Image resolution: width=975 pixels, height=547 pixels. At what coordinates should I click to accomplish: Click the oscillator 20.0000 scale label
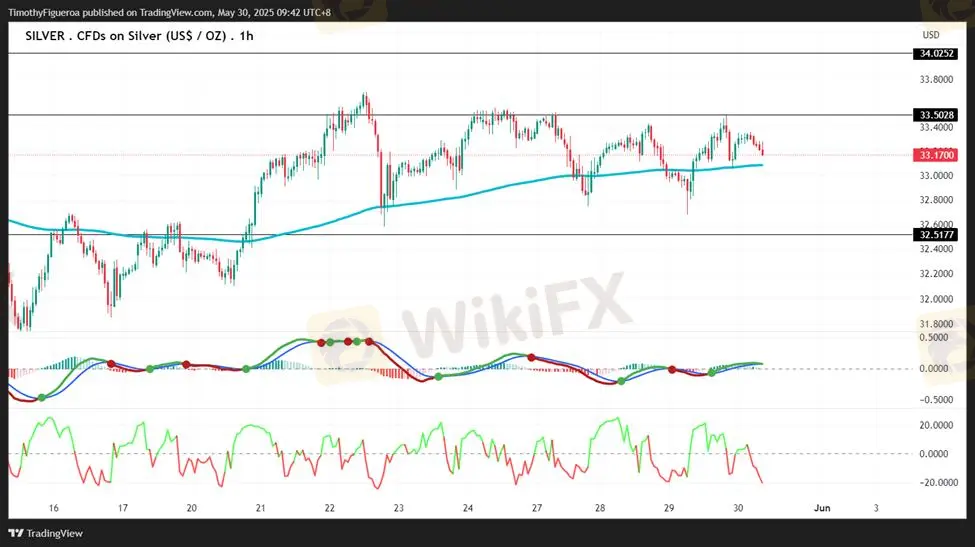(936, 425)
